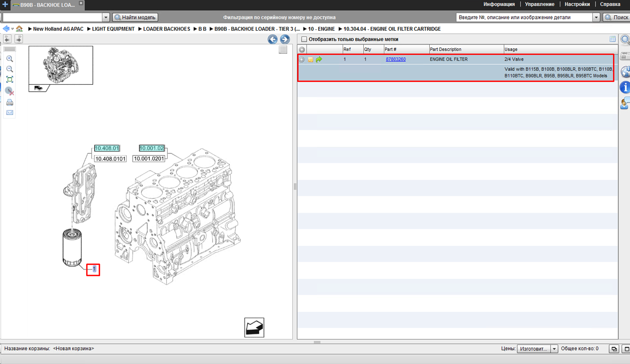Click the model number input field
630x364 pixels.
(52, 17)
